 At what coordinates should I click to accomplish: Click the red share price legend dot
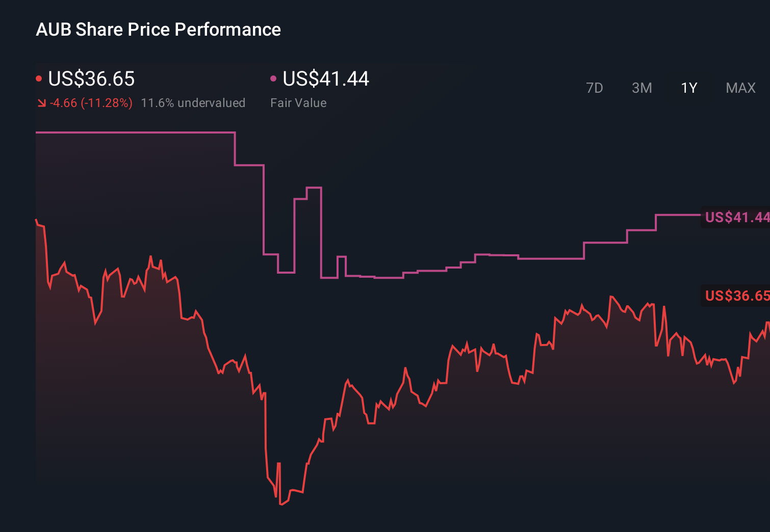39,77
